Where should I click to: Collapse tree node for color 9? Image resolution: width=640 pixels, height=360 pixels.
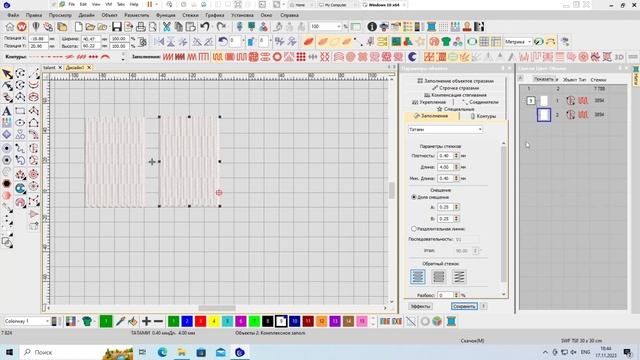(524, 100)
